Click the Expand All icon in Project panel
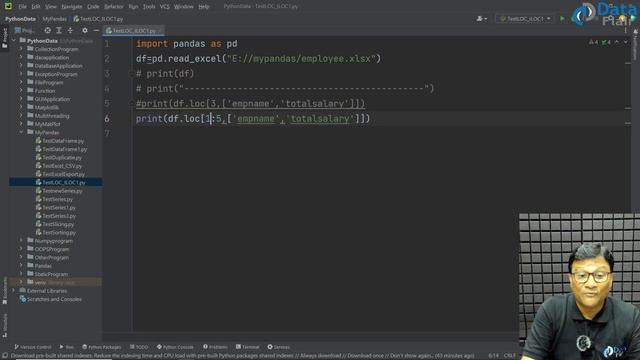This screenshot has height=360, width=640. tap(59, 31)
